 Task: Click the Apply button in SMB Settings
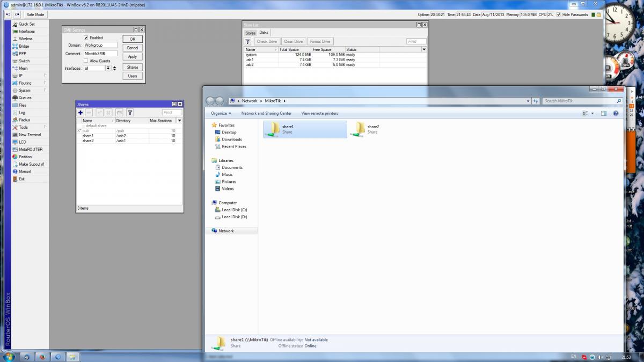coord(133,56)
